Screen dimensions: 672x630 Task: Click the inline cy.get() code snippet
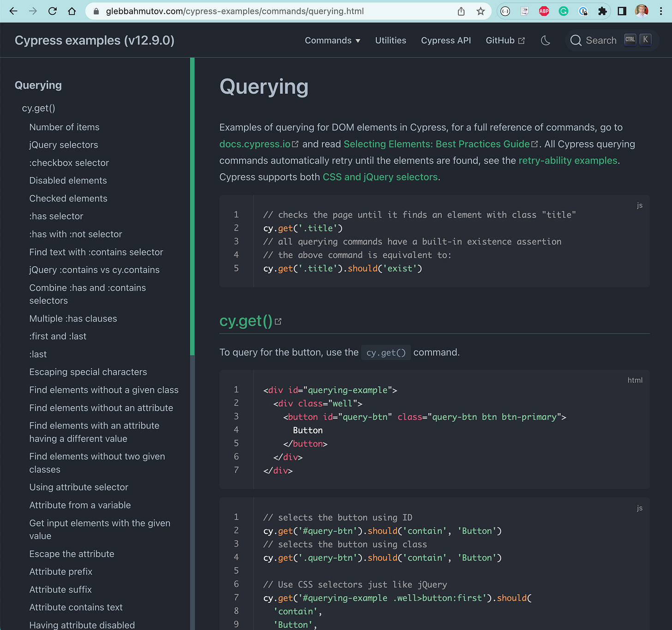tap(386, 352)
